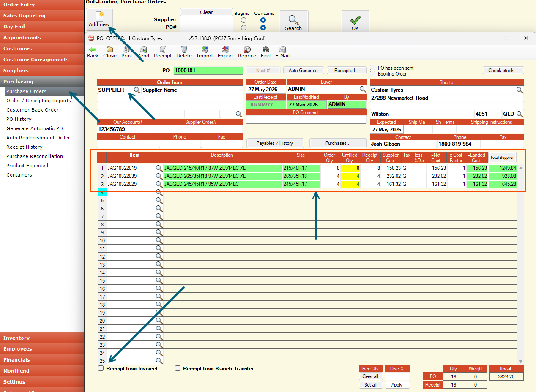Open lookup magnifier beside QLD state
This screenshot has height=392, width=536.
[x=520, y=114]
